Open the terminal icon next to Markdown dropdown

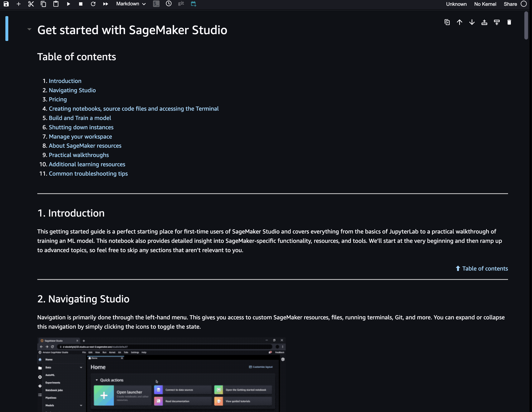pos(156,4)
